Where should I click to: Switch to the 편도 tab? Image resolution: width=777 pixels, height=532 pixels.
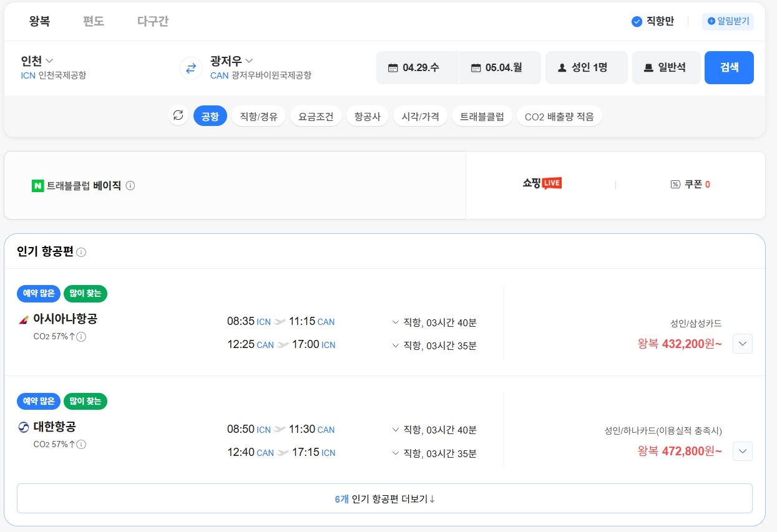[x=94, y=21]
